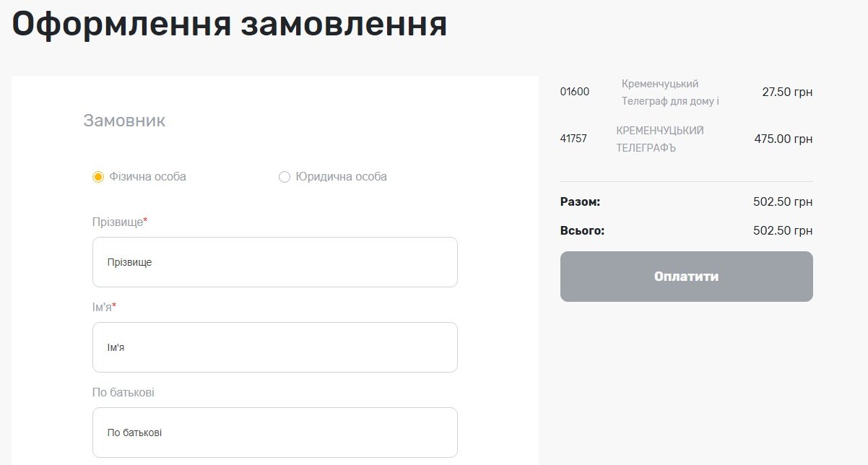Screen dimensions: 868x465
Task: Click the 502.50 грн amount beside Разом
Action: pos(782,202)
